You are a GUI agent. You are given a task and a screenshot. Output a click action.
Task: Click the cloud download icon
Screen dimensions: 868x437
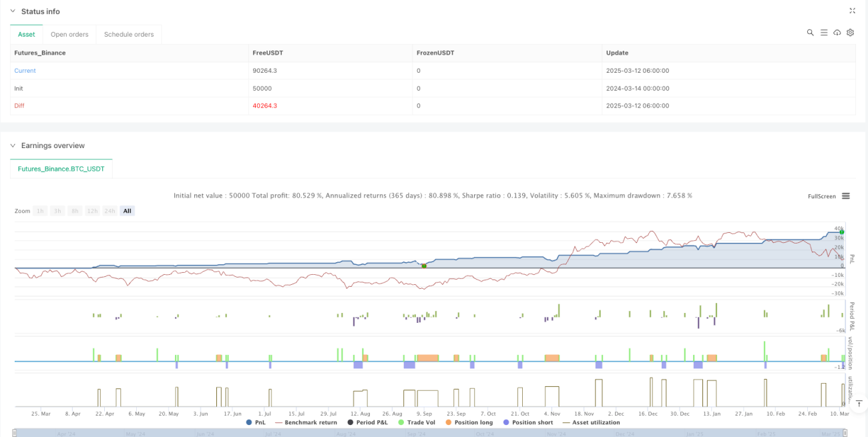coord(837,32)
